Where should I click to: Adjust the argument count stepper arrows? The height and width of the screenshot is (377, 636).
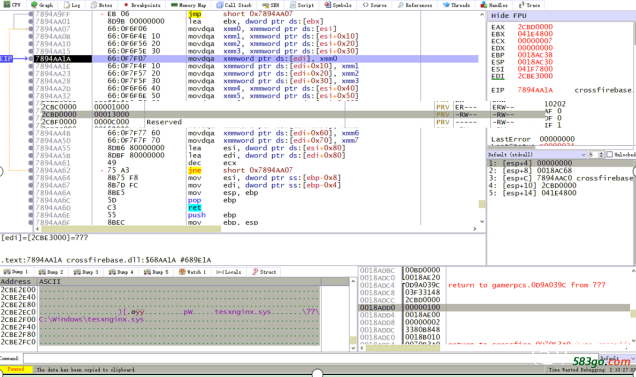pyautogui.click(x=601, y=155)
